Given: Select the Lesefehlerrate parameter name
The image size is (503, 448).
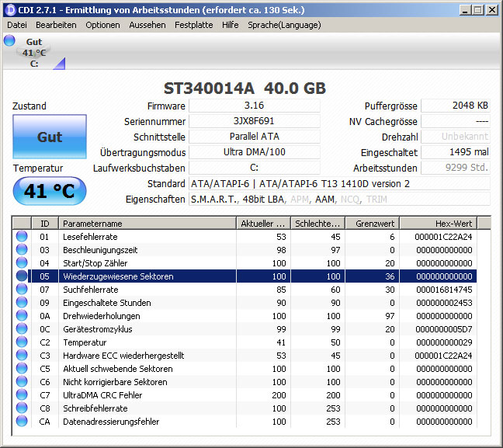Looking at the screenshot, I should [x=90, y=237].
